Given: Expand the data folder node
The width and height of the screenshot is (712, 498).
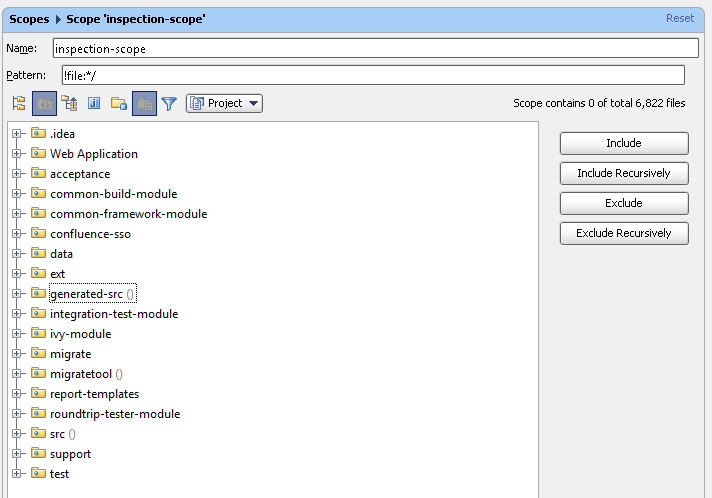Looking at the screenshot, I should [17, 253].
